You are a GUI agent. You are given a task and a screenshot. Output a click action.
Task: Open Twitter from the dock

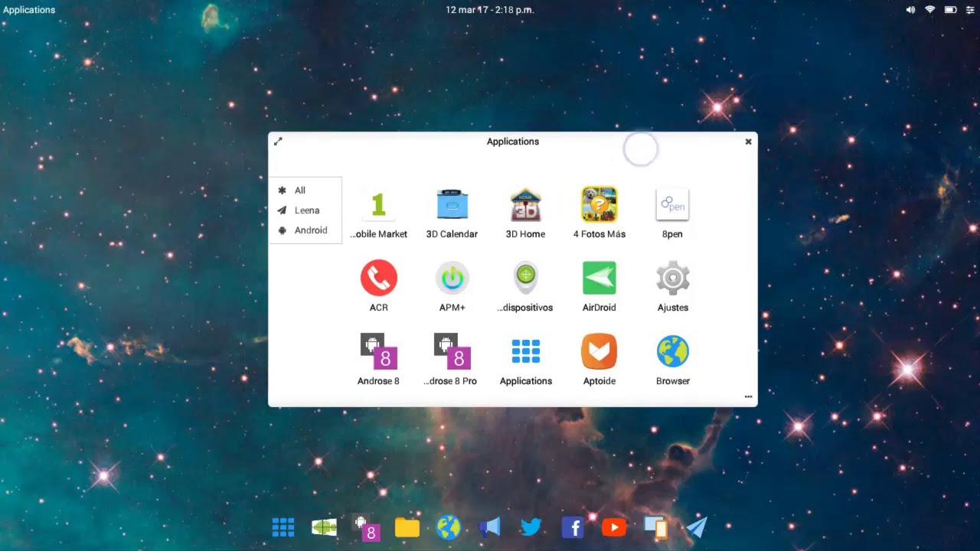(x=531, y=527)
